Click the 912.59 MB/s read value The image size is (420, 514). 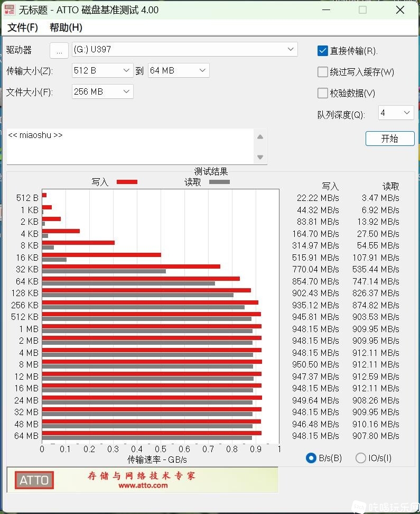376,377
